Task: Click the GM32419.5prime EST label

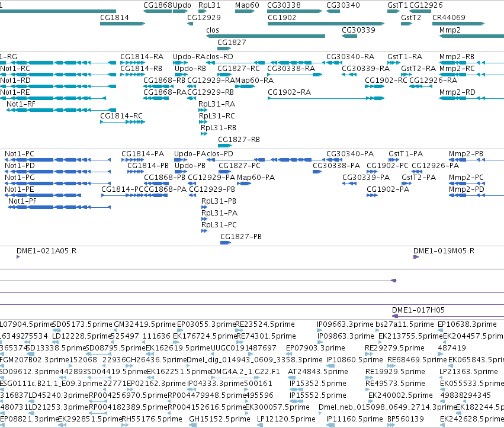Action: (x=145, y=324)
